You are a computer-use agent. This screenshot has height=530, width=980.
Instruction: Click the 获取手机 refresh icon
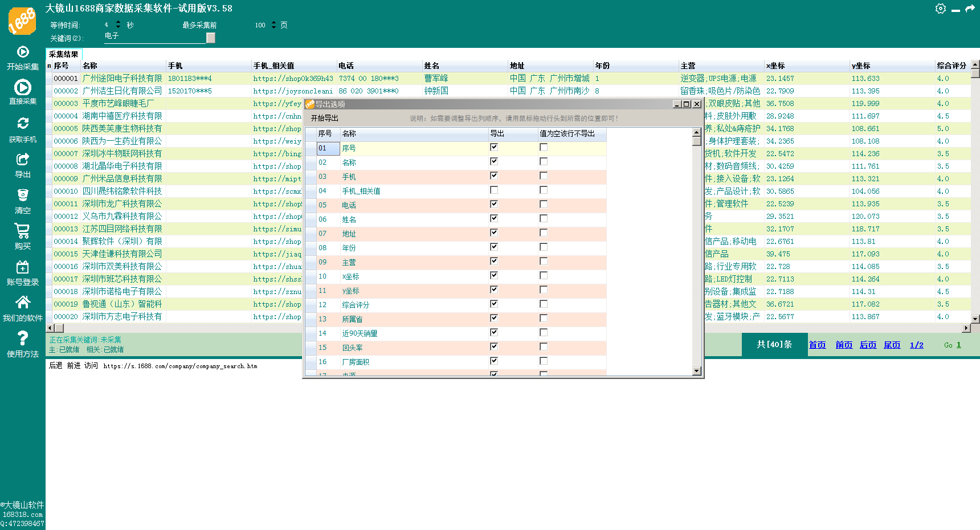(x=23, y=124)
